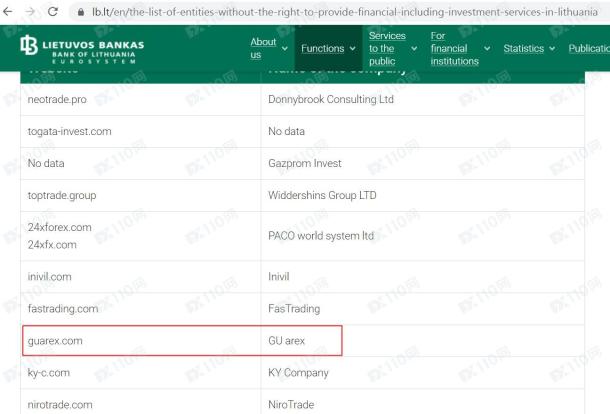Viewport: 610px width, 414px height.
Task: Open the Functions menu
Action: (x=323, y=49)
